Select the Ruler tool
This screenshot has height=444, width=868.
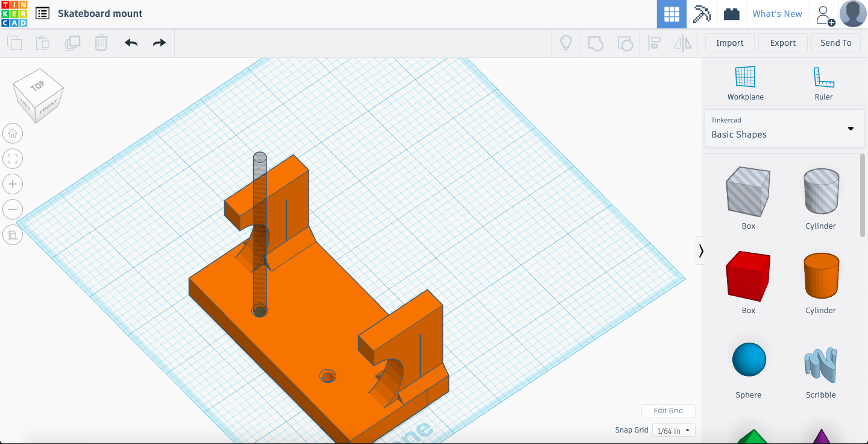pos(823,83)
